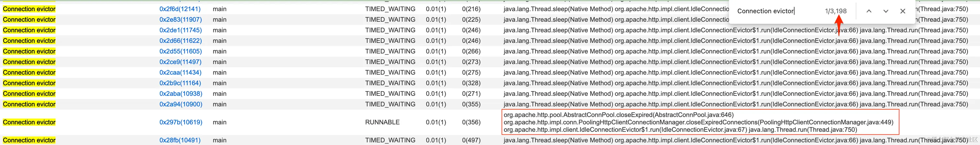
Task: Click the 0(273) value cell
Action: tap(471, 62)
